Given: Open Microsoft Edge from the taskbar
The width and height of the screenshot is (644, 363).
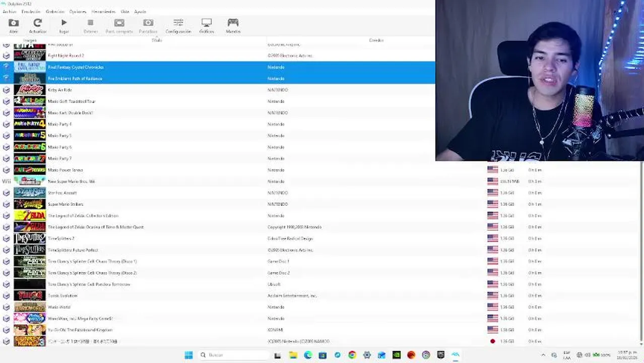Looking at the screenshot, I should (308, 355).
